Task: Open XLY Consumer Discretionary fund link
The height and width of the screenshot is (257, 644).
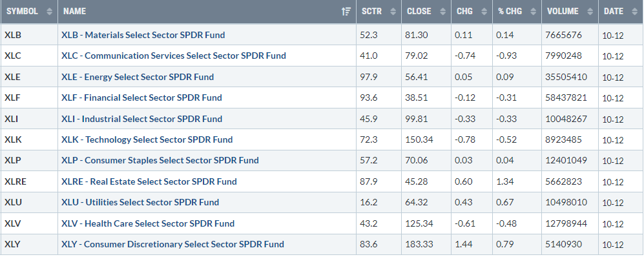Action: coord(172,244)
